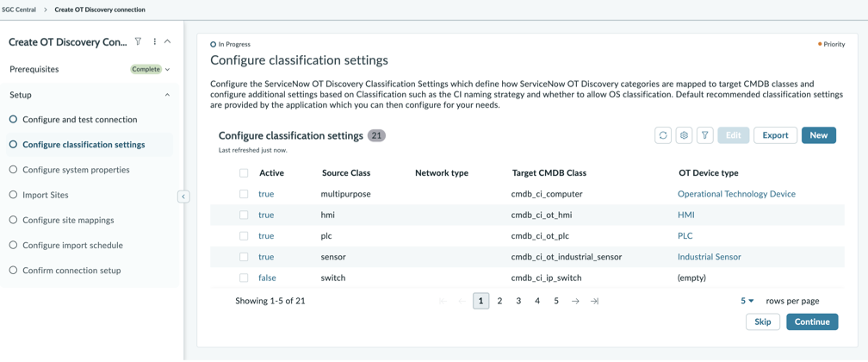Open the Operational Technology Device link
This screenshot has width=868, height=362.
pyautogui.click(x=736, y=194)
